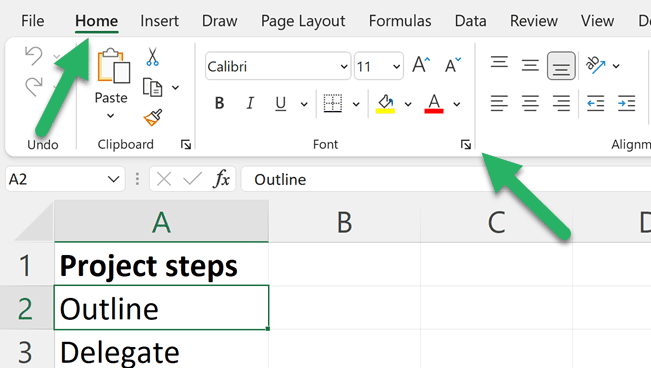Select the Format Painter brush icon
651x368 pixels.
tap(153, 118)
